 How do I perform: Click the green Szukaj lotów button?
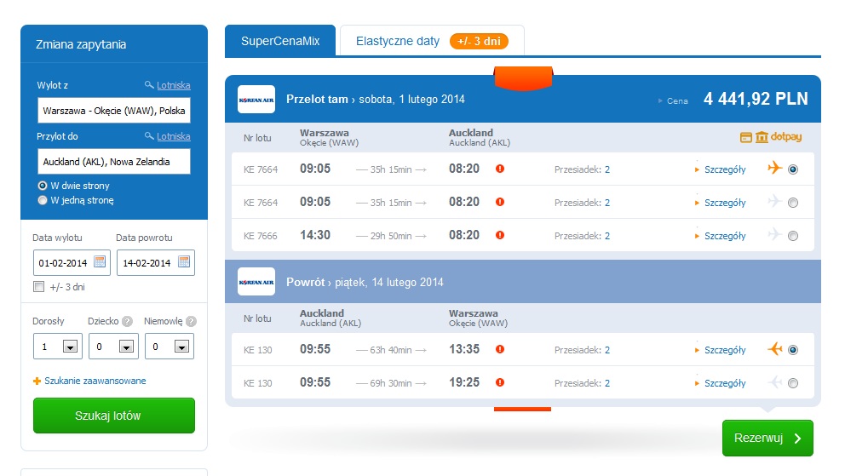pyautogui.click(x=114, y=416)
